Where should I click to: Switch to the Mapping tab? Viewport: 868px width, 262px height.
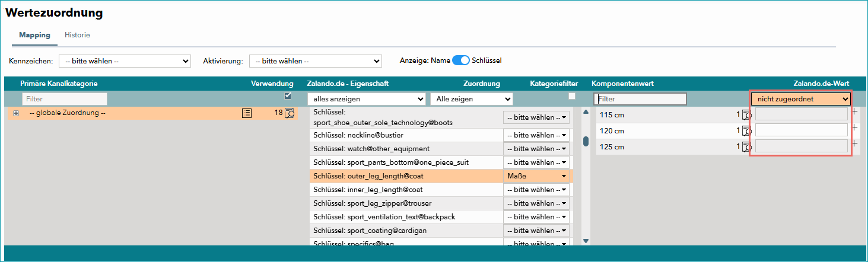point(34,35)
